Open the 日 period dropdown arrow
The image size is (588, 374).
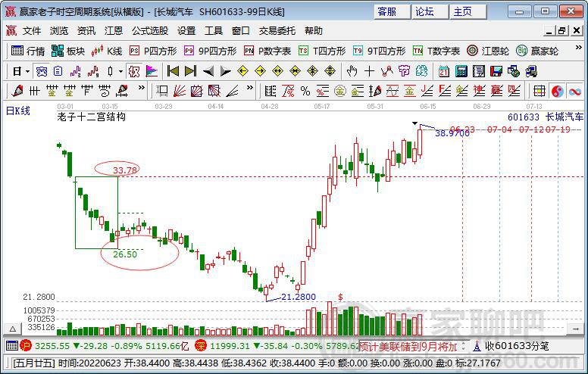click(27, 71)
